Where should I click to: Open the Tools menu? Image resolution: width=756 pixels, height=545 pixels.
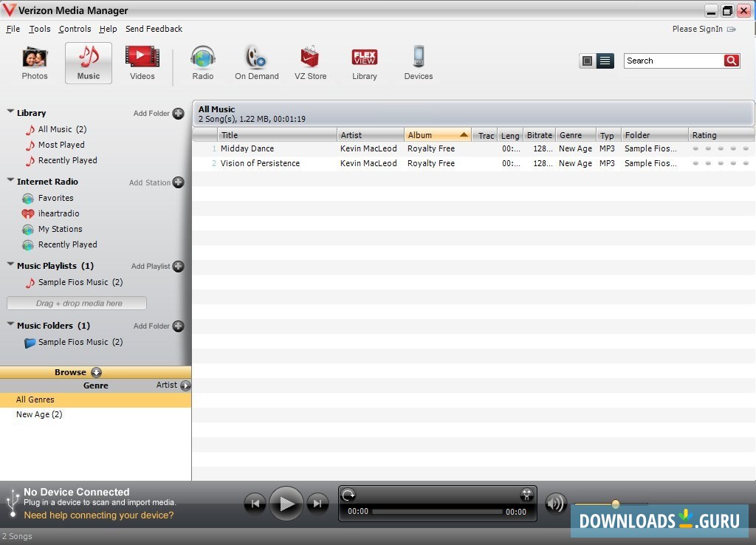coord(40,29)
